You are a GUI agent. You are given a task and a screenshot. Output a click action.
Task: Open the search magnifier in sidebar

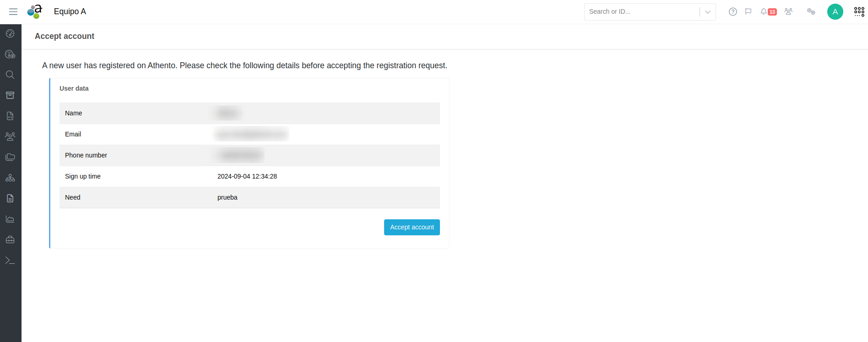pyautogui.click(x=10, y=75)
